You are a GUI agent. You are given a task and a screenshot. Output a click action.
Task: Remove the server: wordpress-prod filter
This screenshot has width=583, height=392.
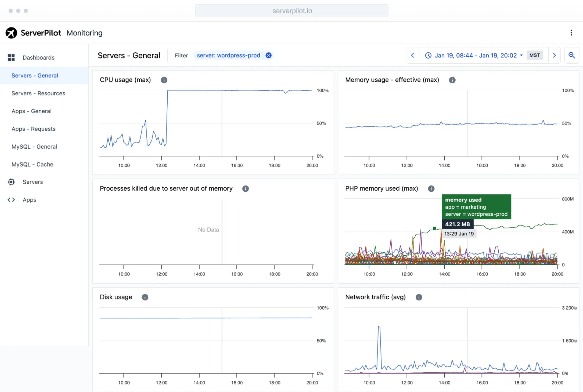pyautogui.click(x=268, y=55)
